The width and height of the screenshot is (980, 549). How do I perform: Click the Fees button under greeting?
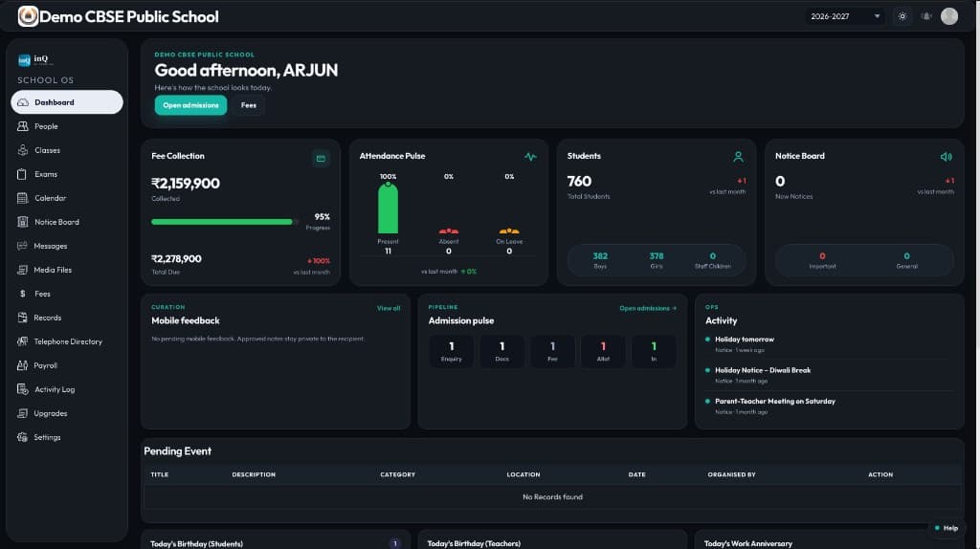249,105
